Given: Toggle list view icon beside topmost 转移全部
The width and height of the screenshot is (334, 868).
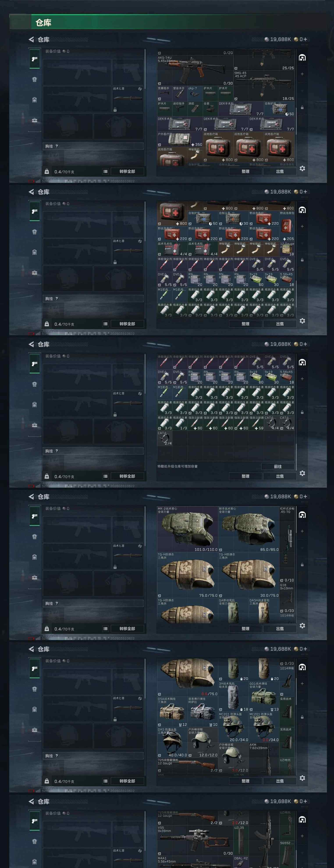Looking at the screenshot, I should 106,171.
